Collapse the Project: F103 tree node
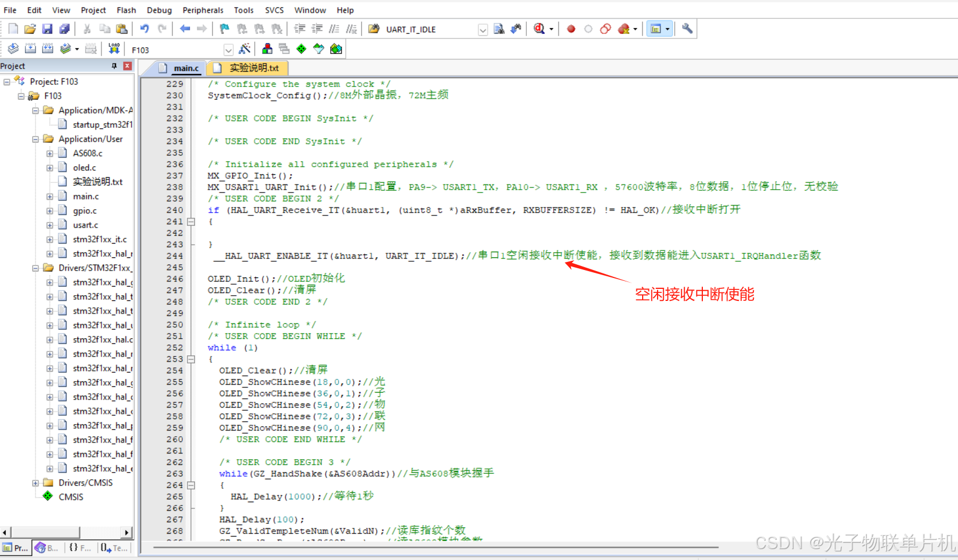Viewport: 958px width, 560px height. (7, 82)
